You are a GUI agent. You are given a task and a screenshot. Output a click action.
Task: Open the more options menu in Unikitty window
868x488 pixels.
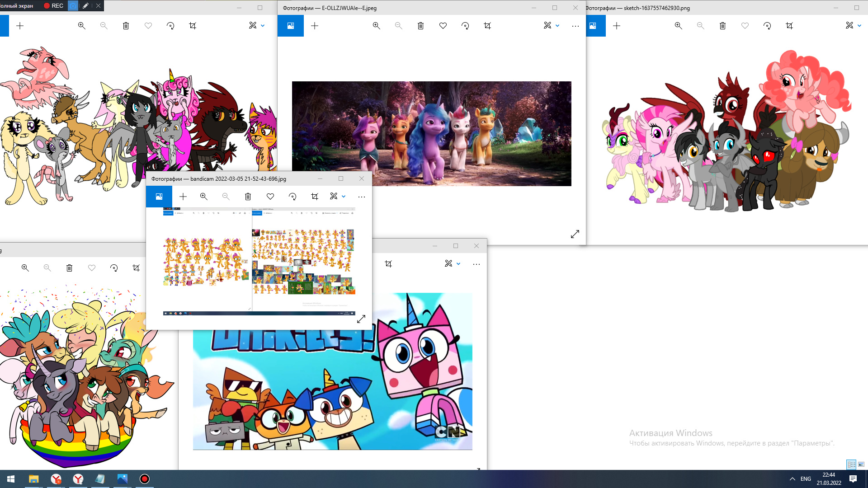(x=476, y=264)
